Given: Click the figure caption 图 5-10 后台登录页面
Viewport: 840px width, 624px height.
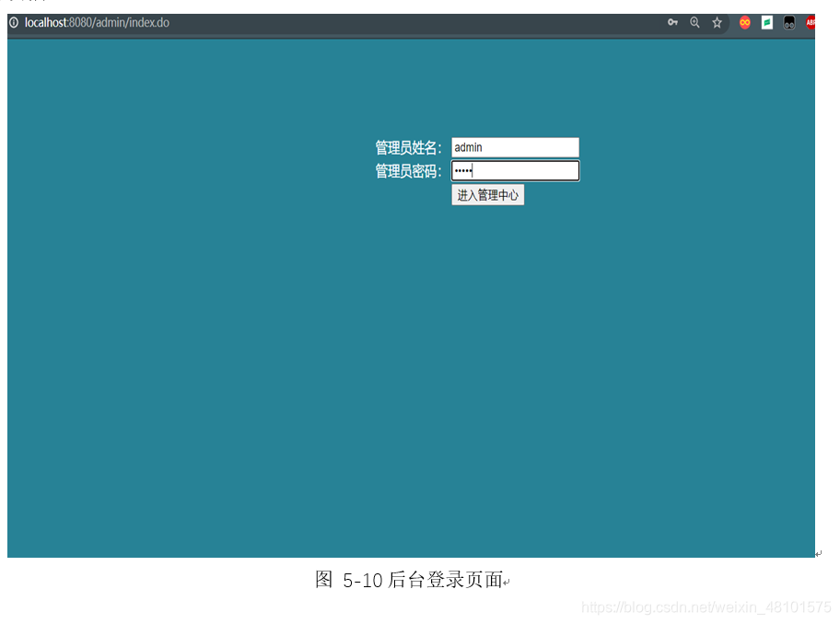Looking at the screenshot, I should pyautogui.click(x=410, y=580).
